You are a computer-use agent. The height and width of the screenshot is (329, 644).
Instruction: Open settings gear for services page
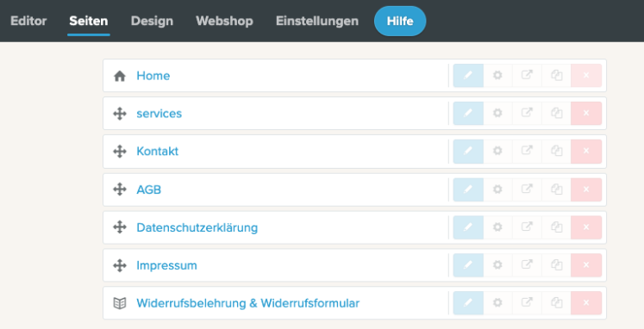497,113
